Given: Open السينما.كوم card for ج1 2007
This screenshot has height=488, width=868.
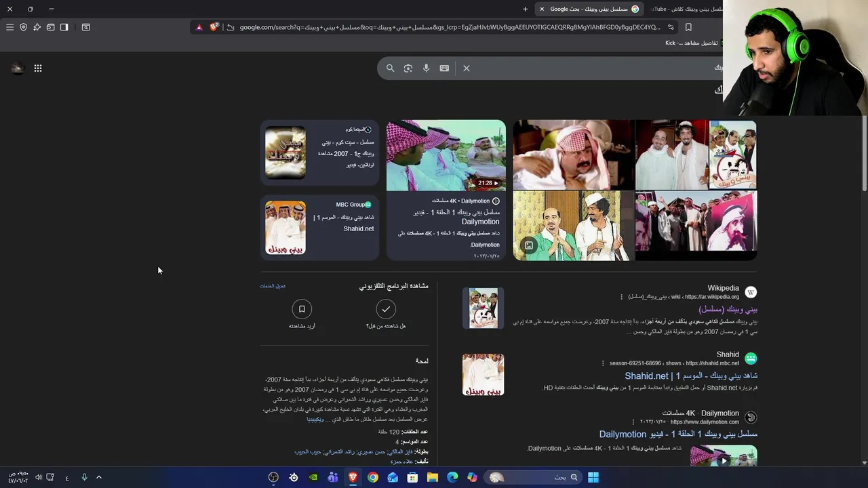Looking at the screenshot, I should pyautogui.click(x=319, y=152).
